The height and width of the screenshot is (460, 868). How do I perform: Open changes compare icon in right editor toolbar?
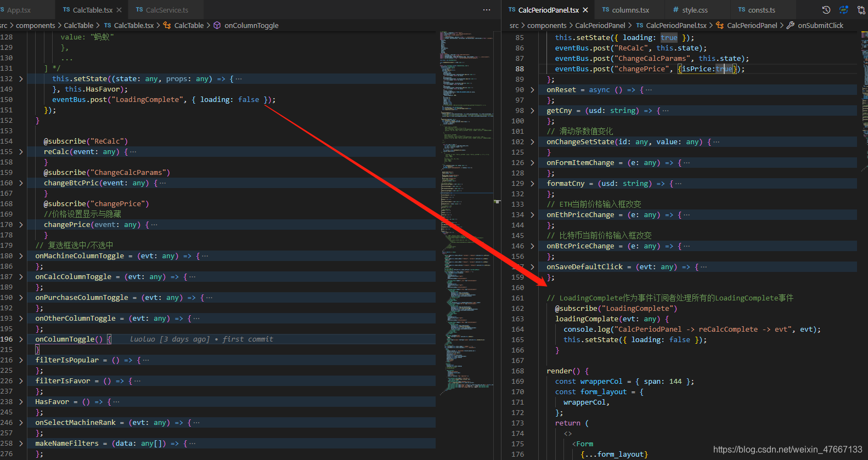click(x=861, y=10)
